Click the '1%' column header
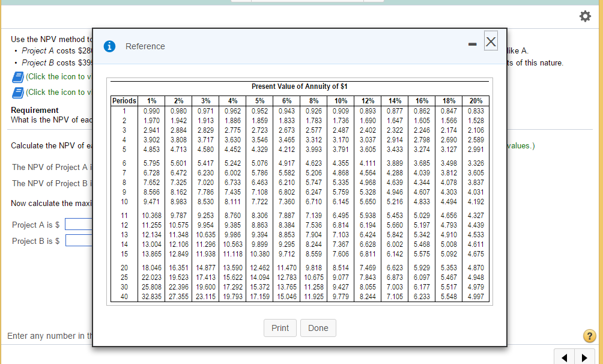Viewport: 603px width, 364px height. pos(151,101)
